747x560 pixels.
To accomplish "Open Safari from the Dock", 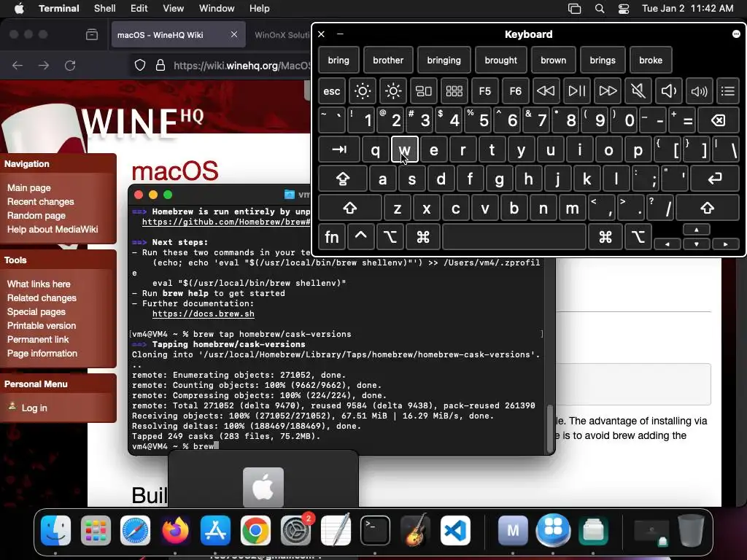I will tap(135, 530).
